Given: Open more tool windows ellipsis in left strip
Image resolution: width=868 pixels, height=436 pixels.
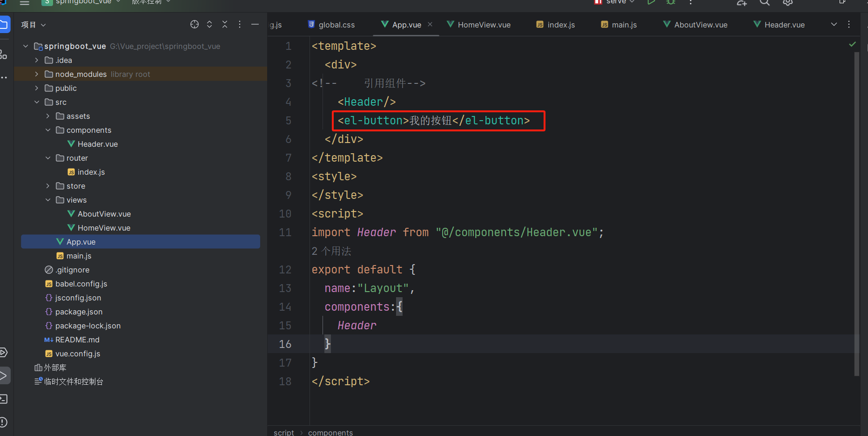Looking at the screenshot, I should point(4,77).
